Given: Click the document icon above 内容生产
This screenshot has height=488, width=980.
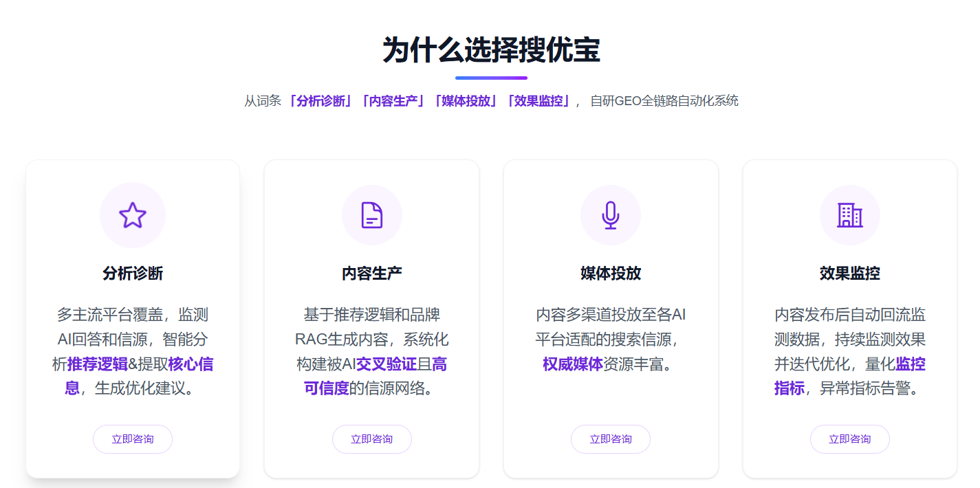Looking at the screenshot, I should (x=372, y=215).
